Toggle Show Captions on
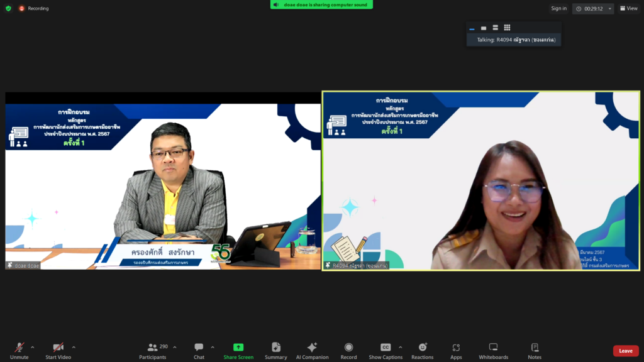644x362 pixels. pyautogui.click(x=386, y=350)
